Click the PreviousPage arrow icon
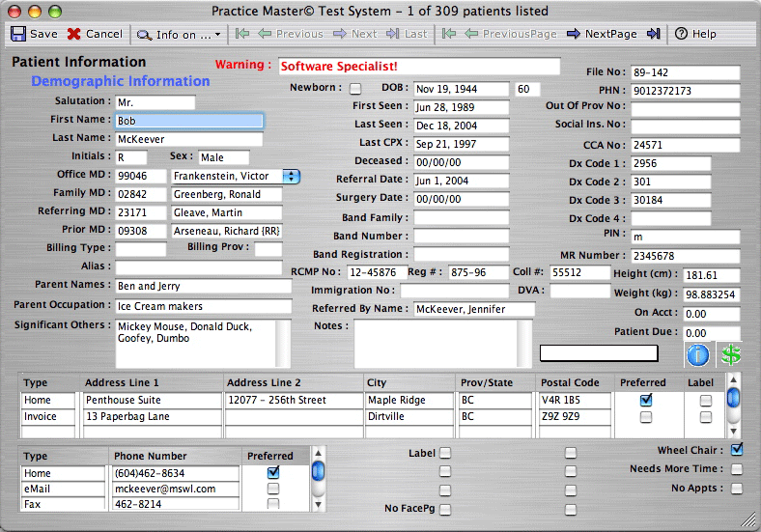 471,34
